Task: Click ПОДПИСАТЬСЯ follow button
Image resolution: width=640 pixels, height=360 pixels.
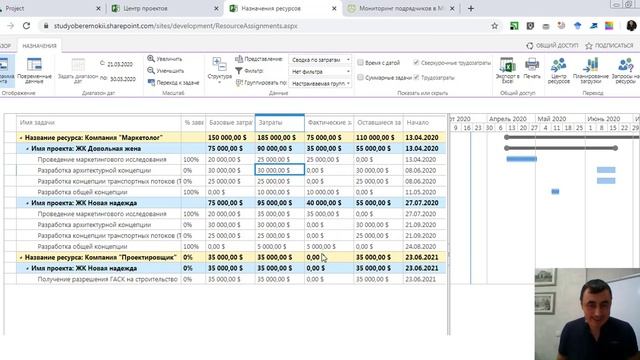Action: point(609,46)
